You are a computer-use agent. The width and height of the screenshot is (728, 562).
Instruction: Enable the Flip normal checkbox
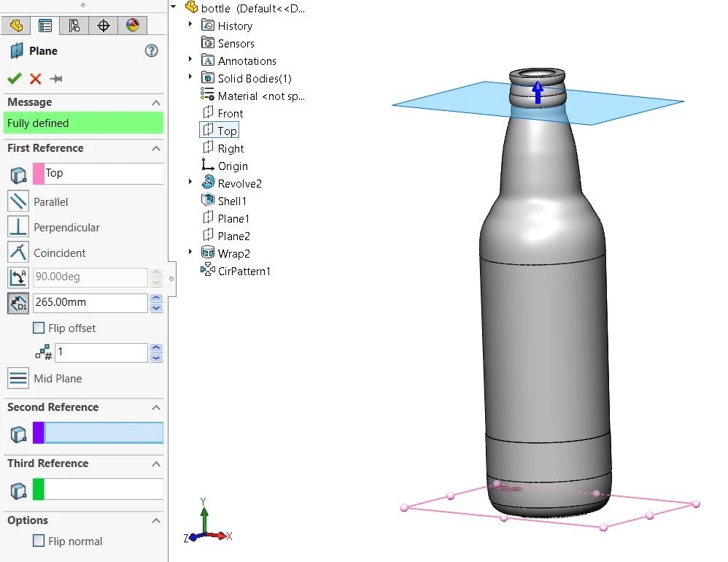(39, 541)
